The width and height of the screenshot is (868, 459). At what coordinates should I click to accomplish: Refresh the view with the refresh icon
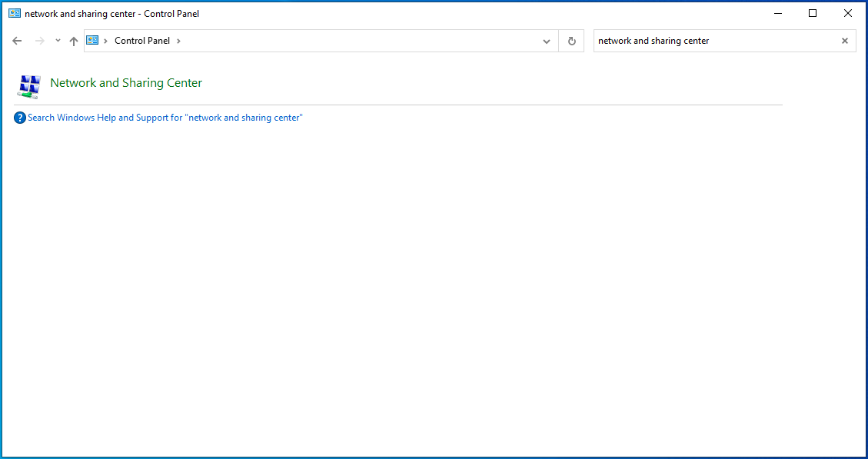point(571,40)
